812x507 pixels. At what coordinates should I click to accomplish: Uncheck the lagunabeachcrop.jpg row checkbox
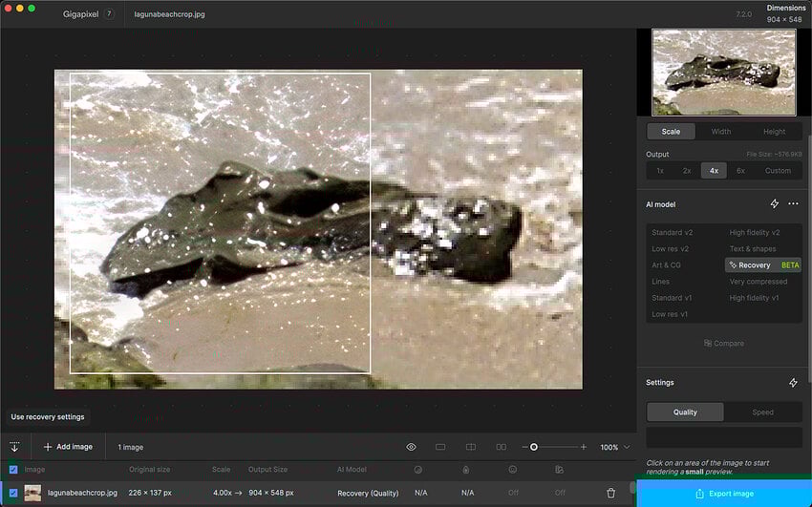coord(13,493)
